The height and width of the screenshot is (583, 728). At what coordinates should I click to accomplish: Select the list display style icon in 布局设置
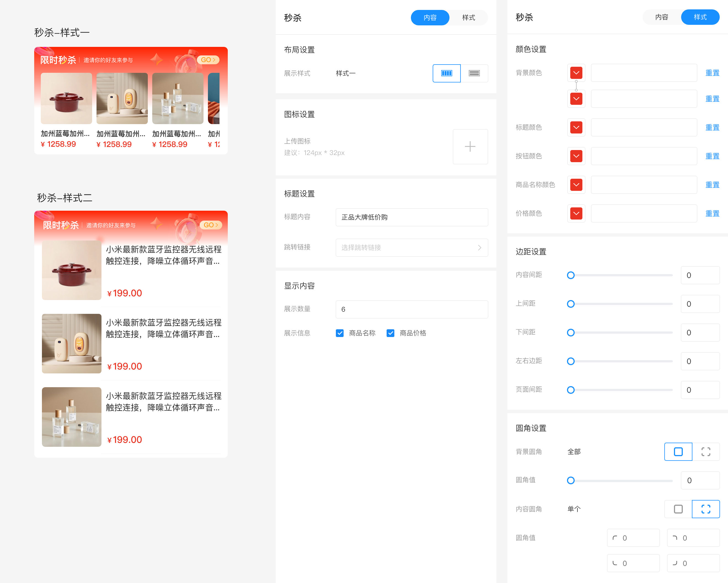coord(474,73)
